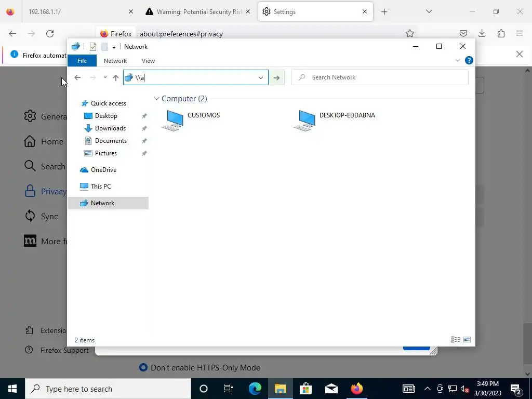This screenshot has height=399, width=532.
Task: Open the File Explorer taskbar button
Action: click(280, 389)
